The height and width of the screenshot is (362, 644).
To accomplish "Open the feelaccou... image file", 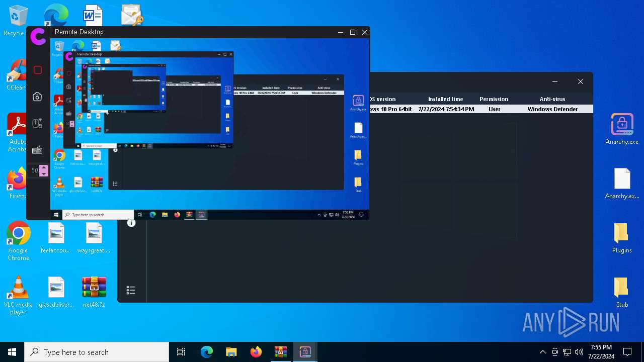I will 56,238.
